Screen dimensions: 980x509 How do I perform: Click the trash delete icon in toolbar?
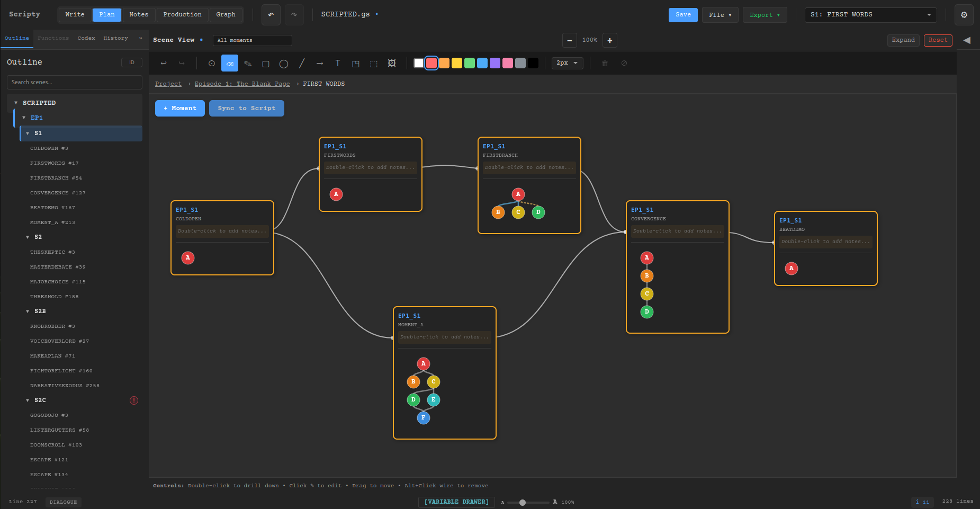pos(605,63)
